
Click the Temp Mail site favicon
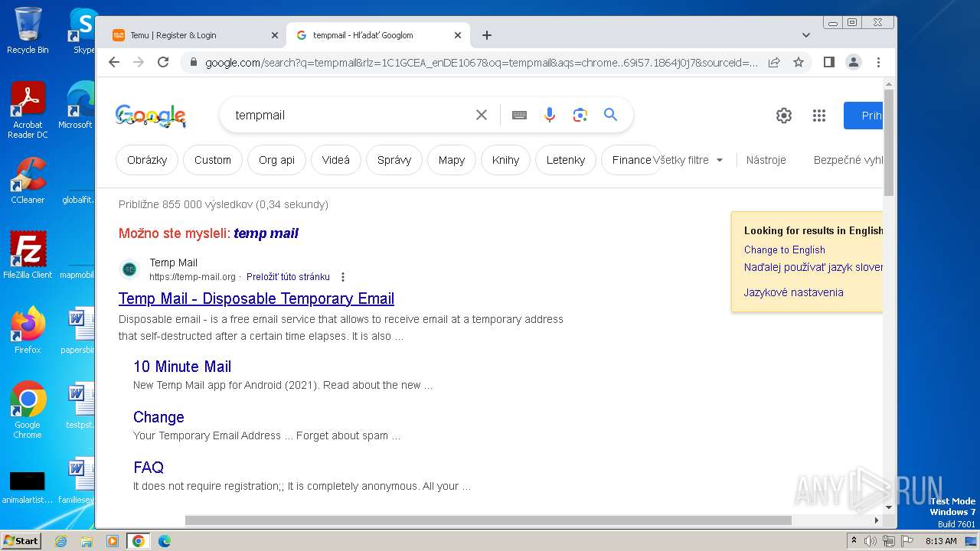tap(129, 269)
